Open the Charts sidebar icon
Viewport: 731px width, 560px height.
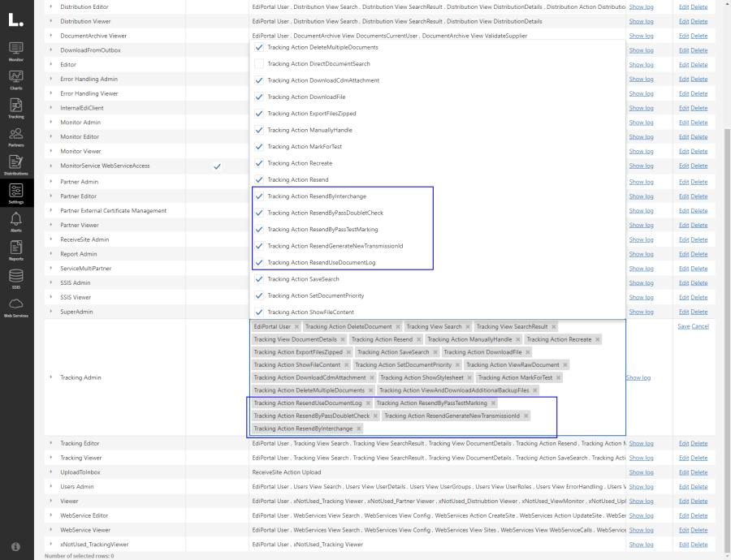click(16, 79)
